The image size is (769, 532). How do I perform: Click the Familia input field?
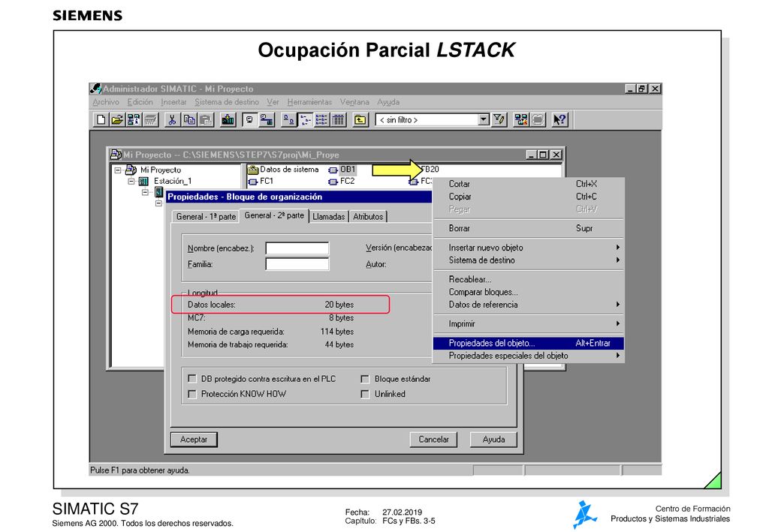[297, 264]
